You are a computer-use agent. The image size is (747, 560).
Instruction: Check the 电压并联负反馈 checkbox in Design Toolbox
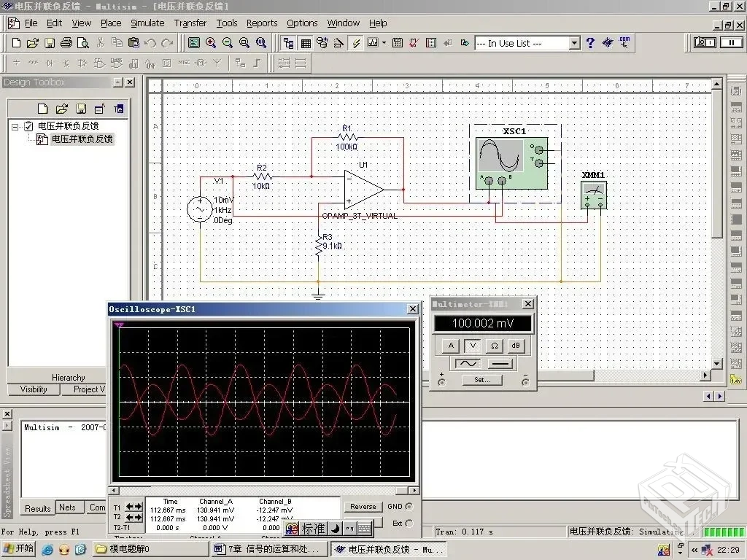(x=29, y=125)
